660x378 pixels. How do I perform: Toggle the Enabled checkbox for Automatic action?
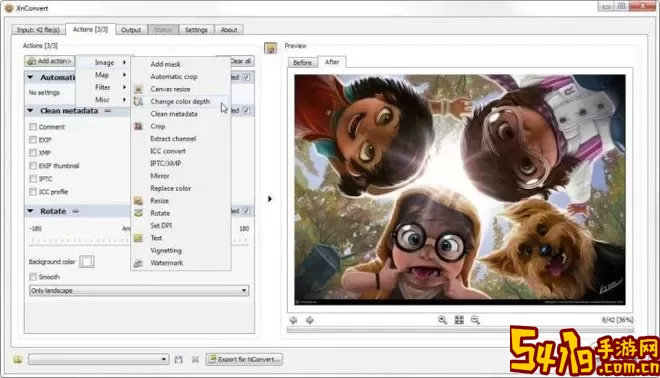(x=247, y=77)
